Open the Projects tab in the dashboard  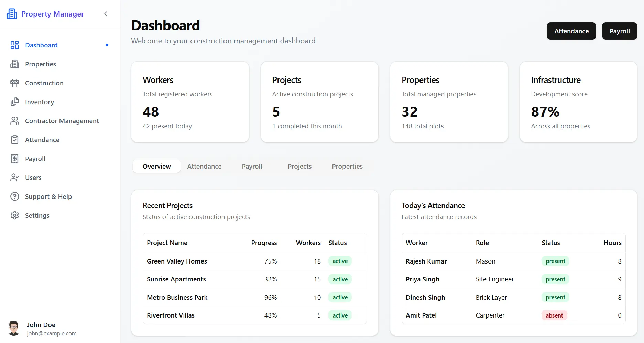point(299,166)
